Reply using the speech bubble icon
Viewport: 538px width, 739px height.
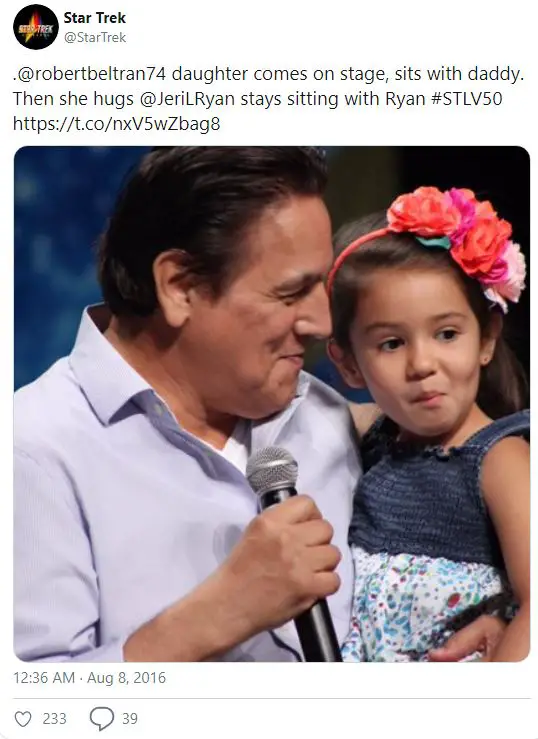click(x=102, y=719)
